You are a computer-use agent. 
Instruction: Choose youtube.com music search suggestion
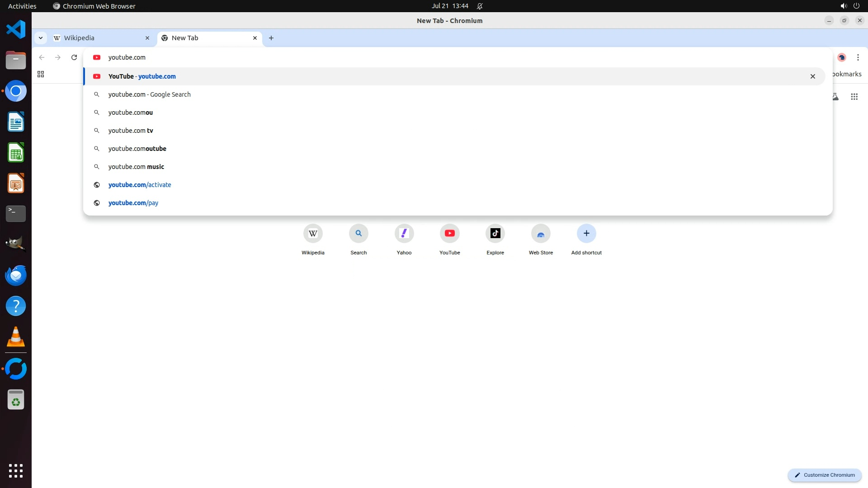pyautogui.click(x=136, y=167)
